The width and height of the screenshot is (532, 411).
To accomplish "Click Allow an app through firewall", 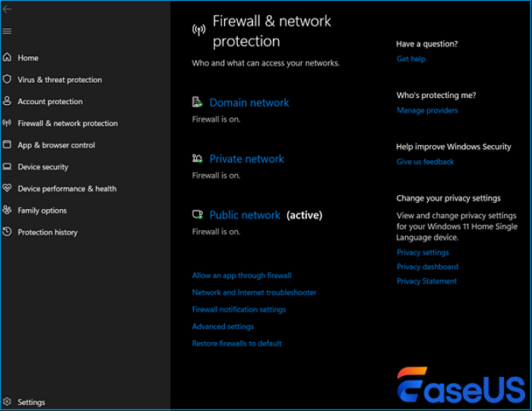I will pos(242,276).
